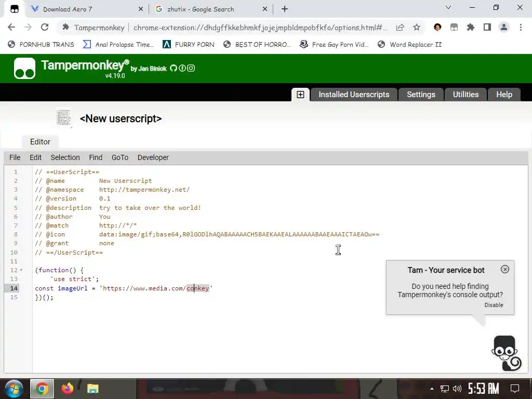Open the Windows Start button
The height and width of the screenshot is (399, 532).
(x=14, y=389)
